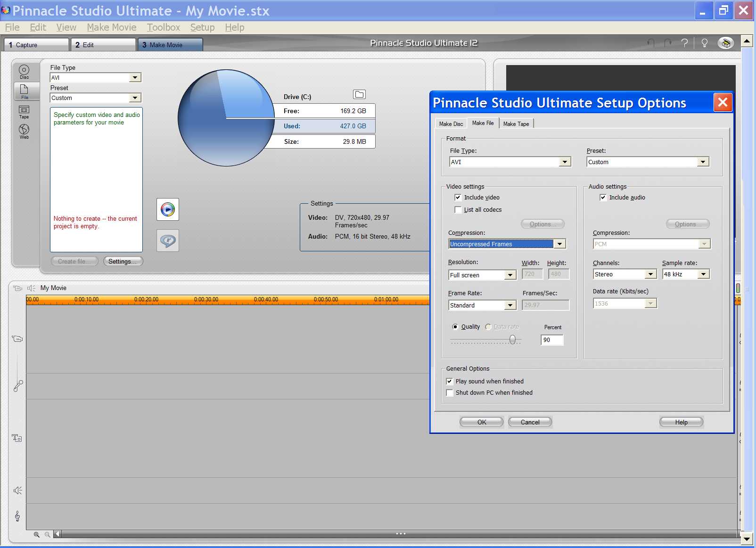756x548 pixels.
Task: Click the light bulb tips icon
Action: click(x=705, y=43)
